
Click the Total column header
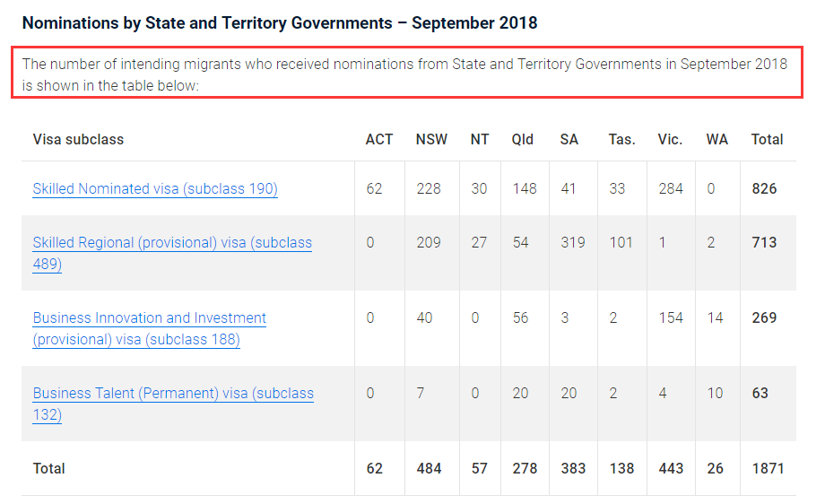[767, 140]
